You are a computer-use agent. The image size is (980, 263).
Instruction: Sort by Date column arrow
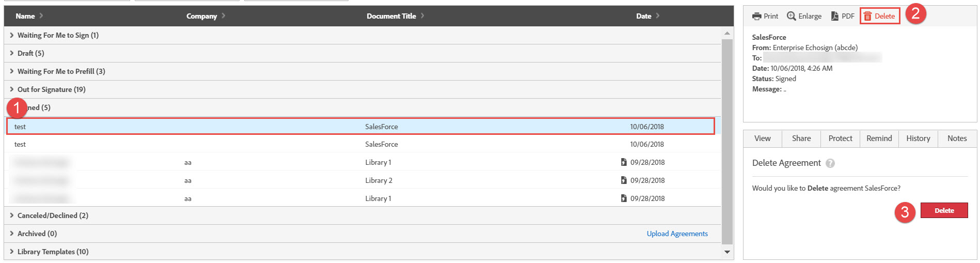point(658,16)
